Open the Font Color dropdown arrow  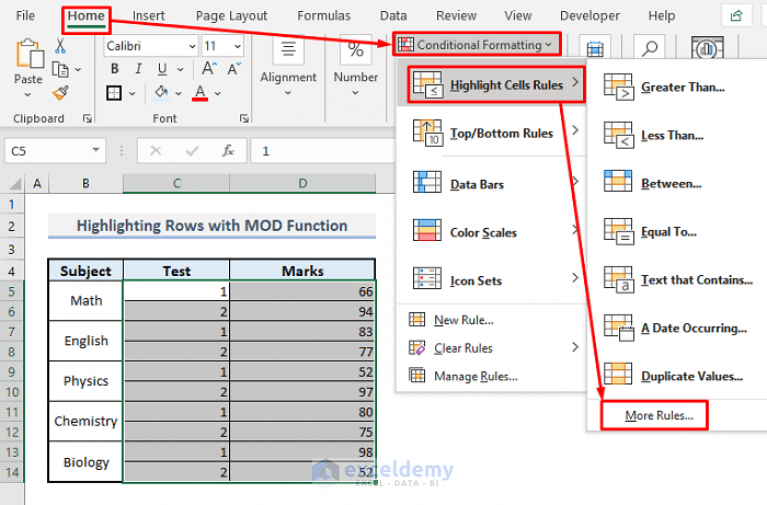point(218,93)
